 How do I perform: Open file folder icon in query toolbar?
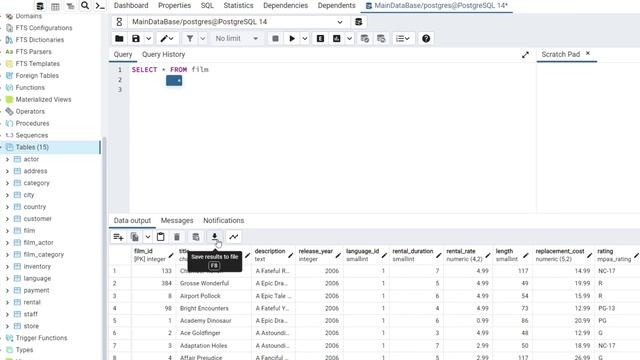click(x=119, y=38)
